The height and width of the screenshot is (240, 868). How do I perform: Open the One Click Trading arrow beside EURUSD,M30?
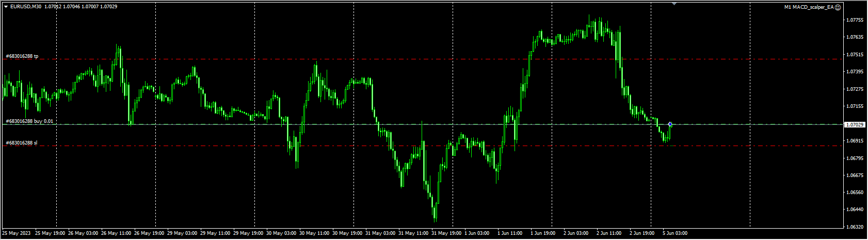tap(6, 7)
